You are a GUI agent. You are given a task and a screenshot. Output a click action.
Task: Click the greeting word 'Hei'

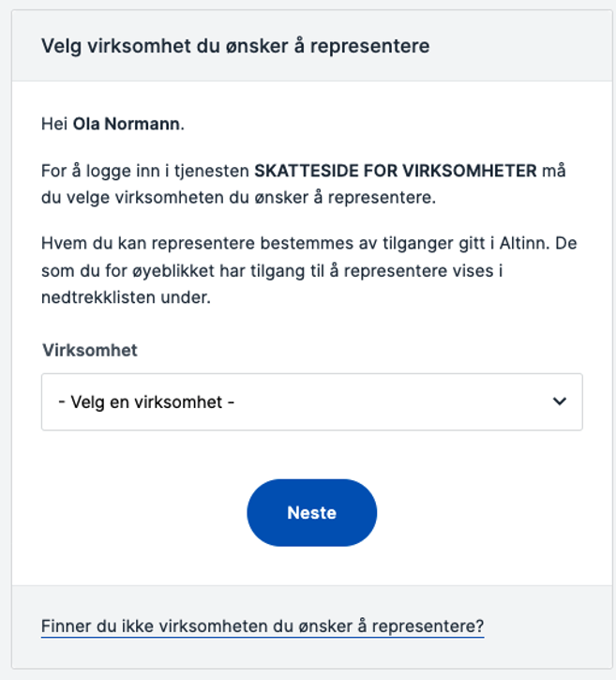click(x=54, y=123)
